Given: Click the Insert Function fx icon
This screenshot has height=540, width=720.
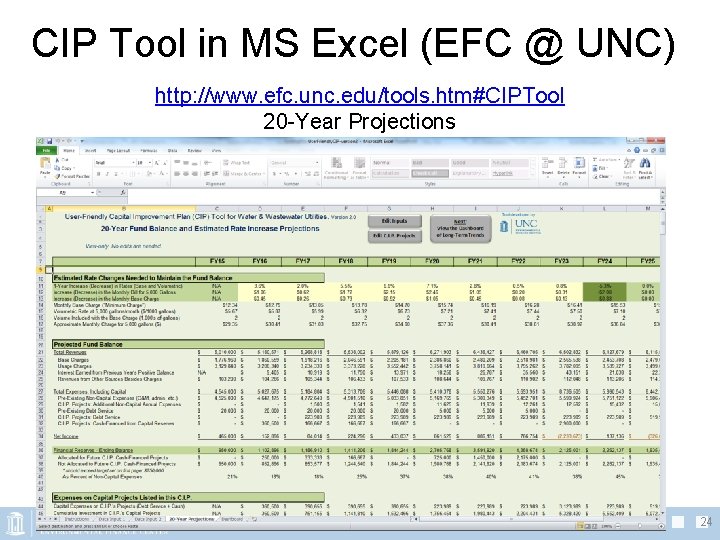Looking at the screenshot, I should point(123,192).
